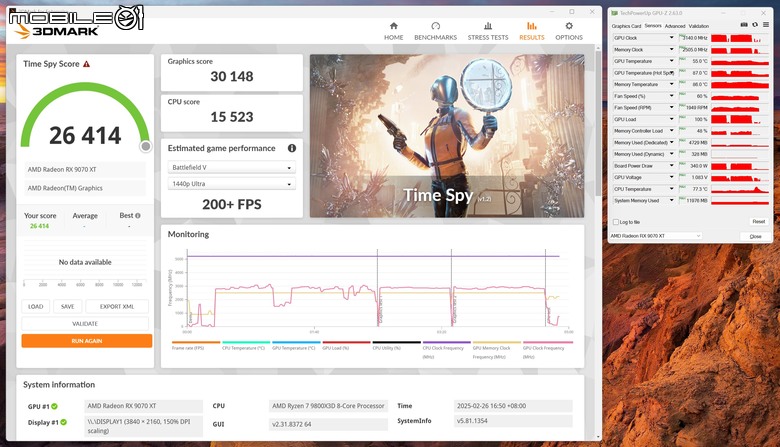780x447 pixels.
Task: Open the Home page in 3DMark
Action: click(393, 31)
